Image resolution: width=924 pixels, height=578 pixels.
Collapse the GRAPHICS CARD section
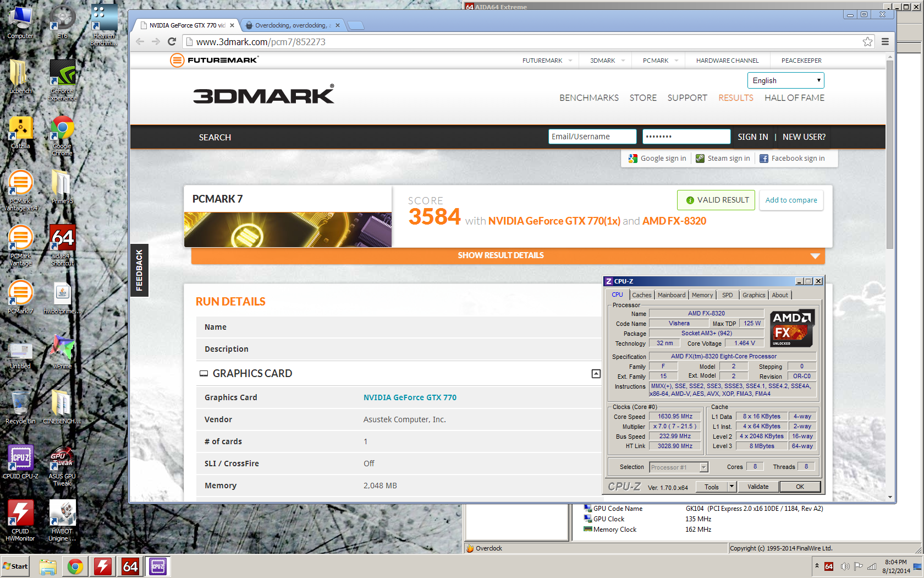tap(596, 374)
